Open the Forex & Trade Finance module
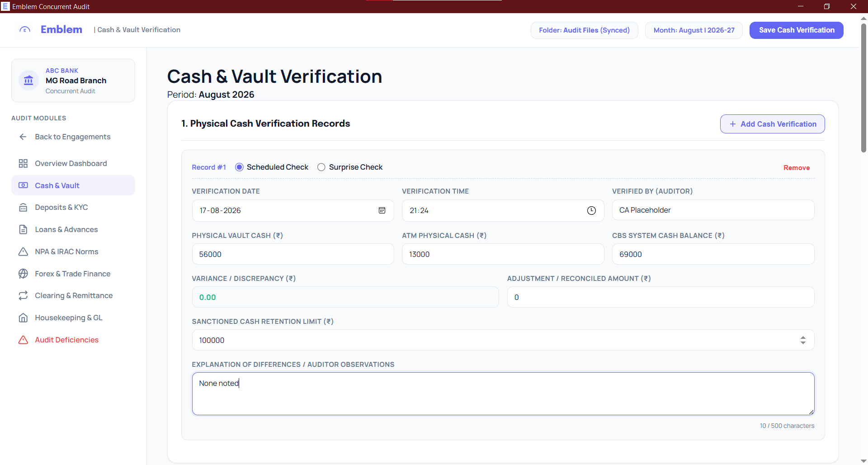The width and height of the screenshot is (868, 465). [x=73, y=274]
